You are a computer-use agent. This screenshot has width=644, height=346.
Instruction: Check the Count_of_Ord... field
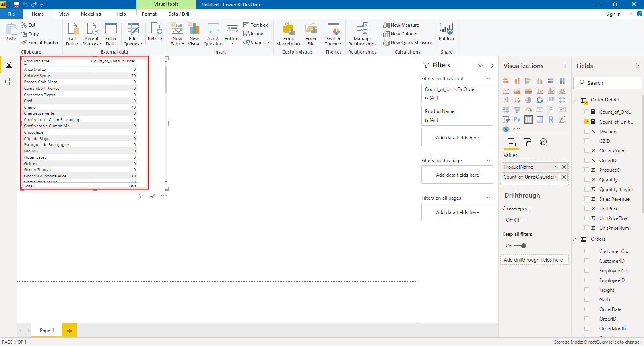(x=587, y=112)
